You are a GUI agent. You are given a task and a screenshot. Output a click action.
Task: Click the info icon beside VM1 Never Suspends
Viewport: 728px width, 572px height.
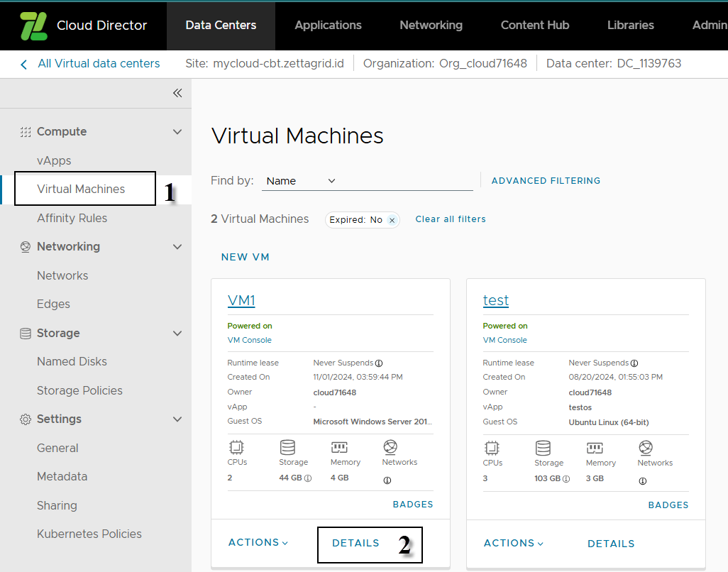[x=379, y=363]
